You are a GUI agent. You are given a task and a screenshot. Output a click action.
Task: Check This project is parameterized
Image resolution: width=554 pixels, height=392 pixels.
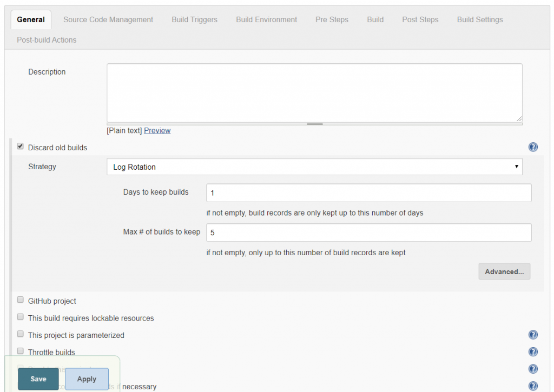point(21,334)
